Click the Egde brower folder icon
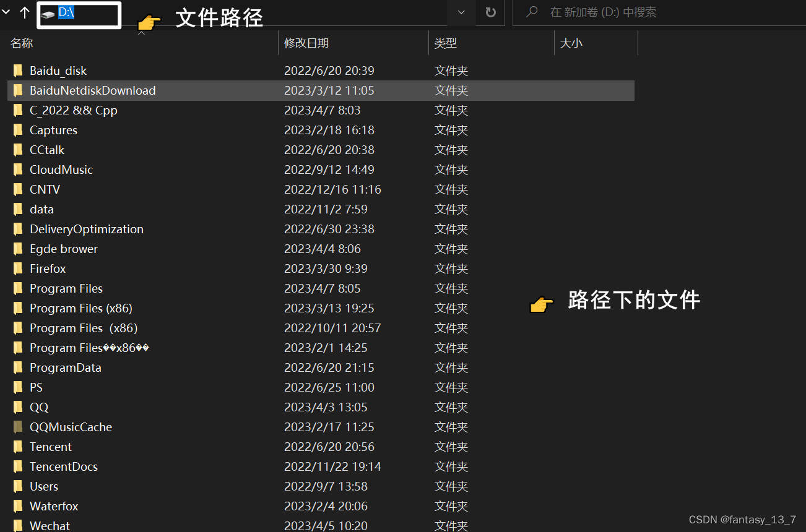Viewport: 806px width, 532px height. (x=18, y=249)
